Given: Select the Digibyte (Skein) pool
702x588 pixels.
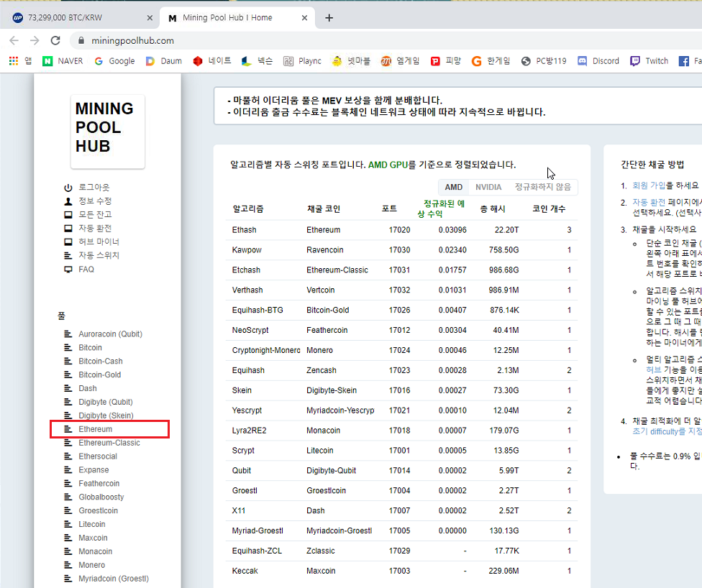Looking at the screenshot, I should pos(106,415).
